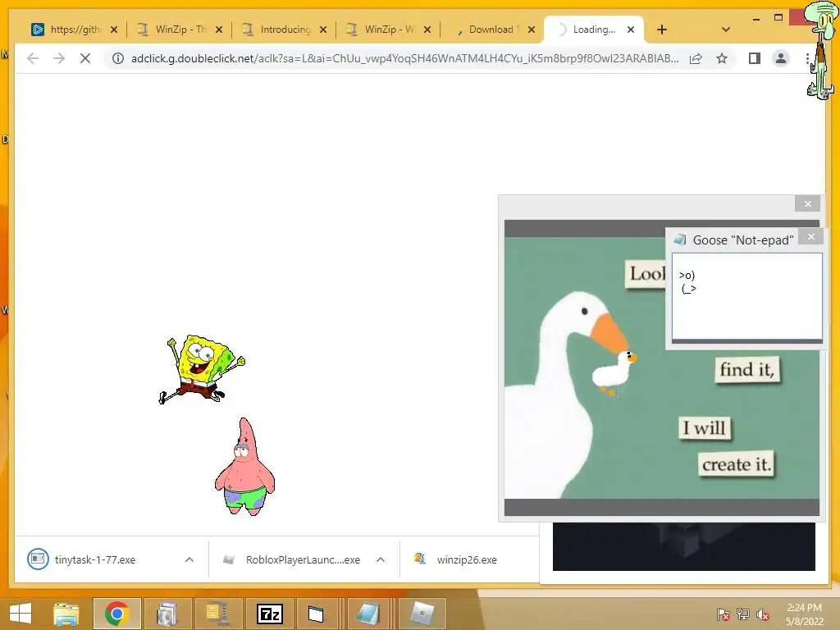Bookmark this page with star icon

[x=722, y=58]
